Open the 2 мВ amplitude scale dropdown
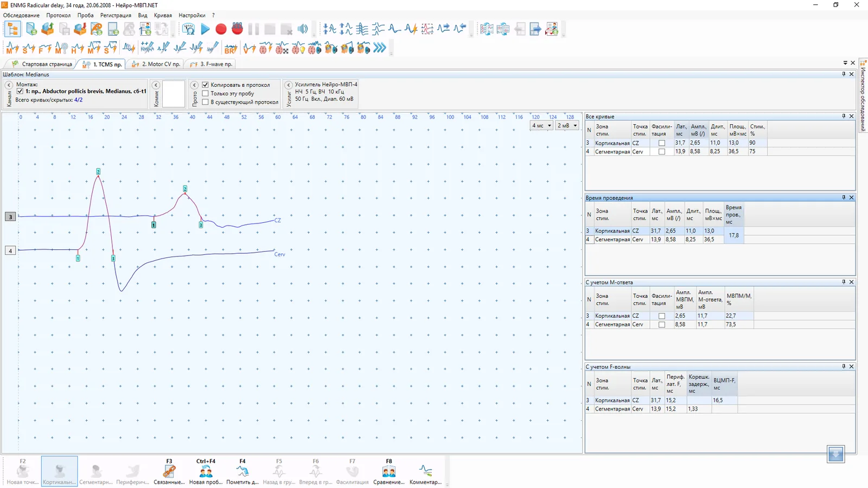Image resolution: width=868 pixels, height=488 pixels. pyautogui.click(x=567, y=125)
